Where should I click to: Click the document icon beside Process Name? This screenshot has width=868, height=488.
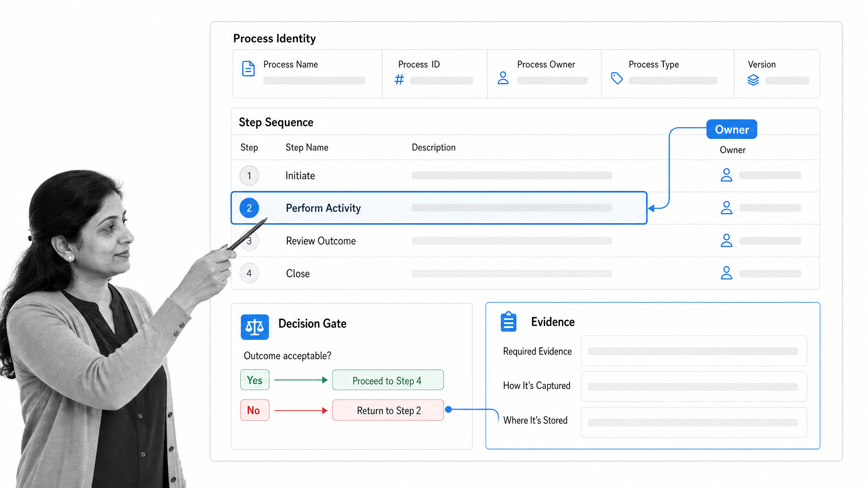[x=248, y=69]
